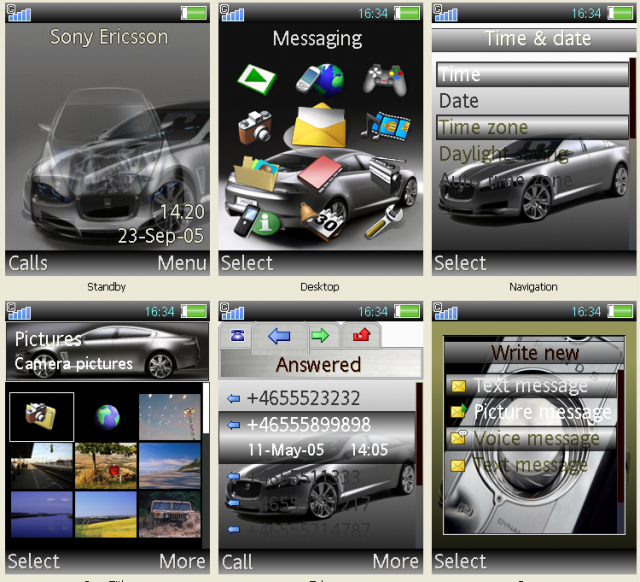Open the red book contacts icon

(x=320, y=173)
